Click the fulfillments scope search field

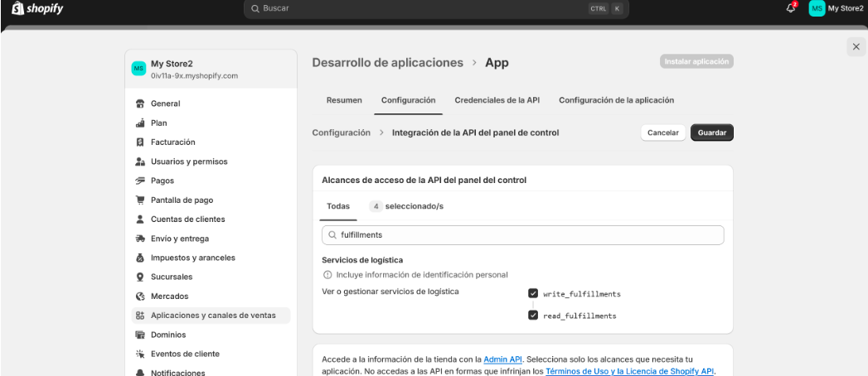(522, 235)
